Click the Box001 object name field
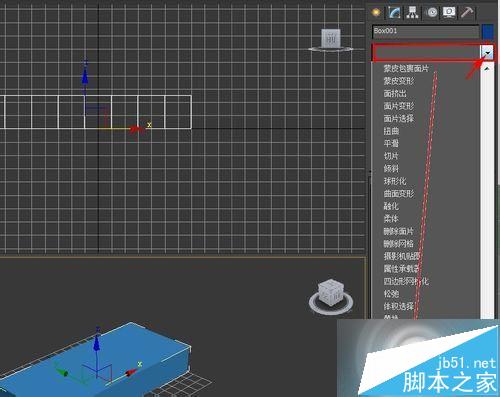500x397 pixels. pos(425,32)
